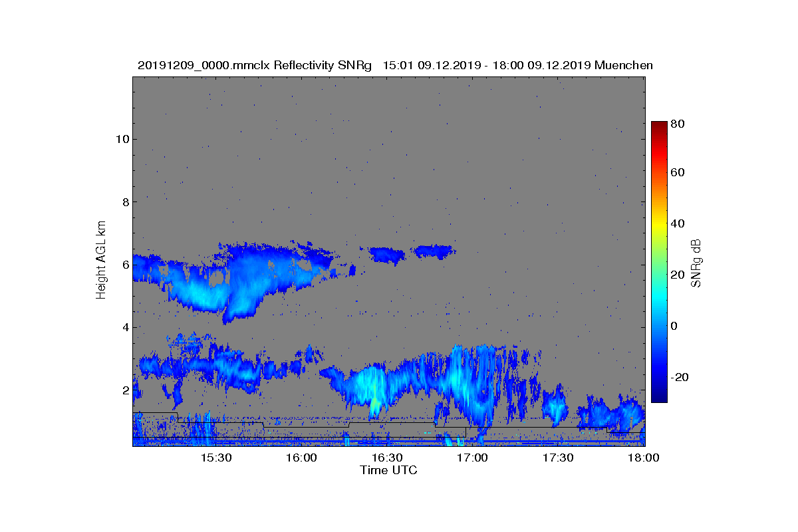798x532 pixels.
Task: Click the 15:30 time tick label
Action: [x=216, y=458]
